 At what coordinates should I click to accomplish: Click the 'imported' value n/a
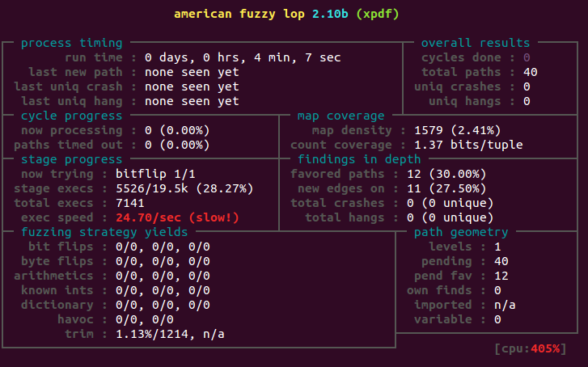(x=505, y=305)
